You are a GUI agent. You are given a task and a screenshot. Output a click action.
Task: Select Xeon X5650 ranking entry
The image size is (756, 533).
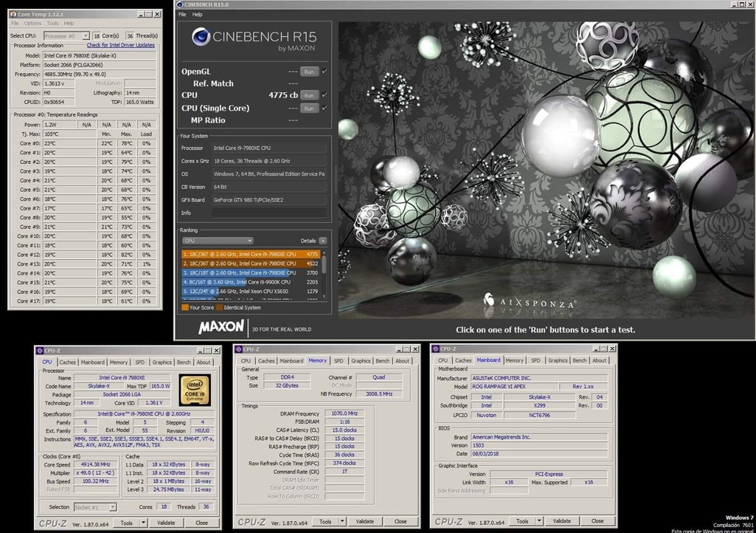point(250,291)
